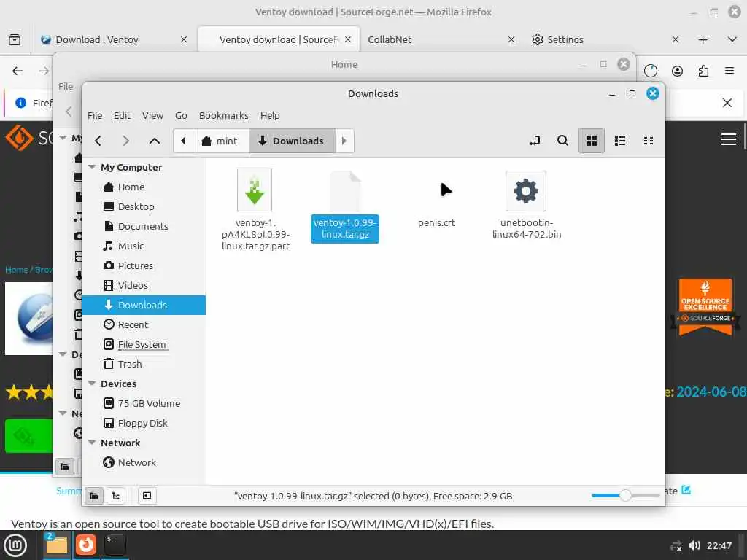
Task: Switch to list view
Action: click(620, 141)
